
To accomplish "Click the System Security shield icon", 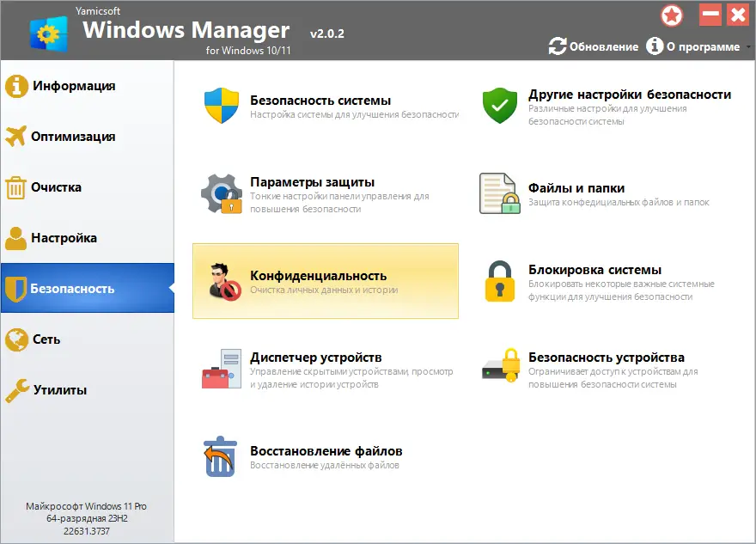I will pos(222,106).
